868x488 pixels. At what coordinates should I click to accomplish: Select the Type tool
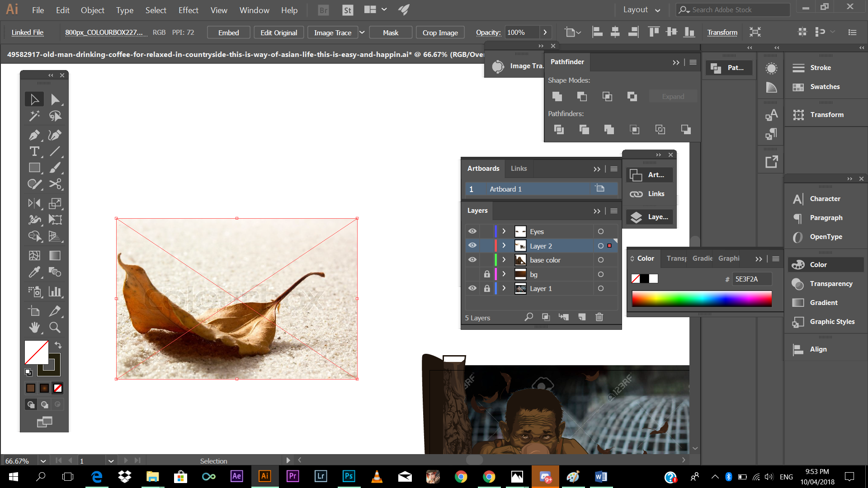point(34,151)
